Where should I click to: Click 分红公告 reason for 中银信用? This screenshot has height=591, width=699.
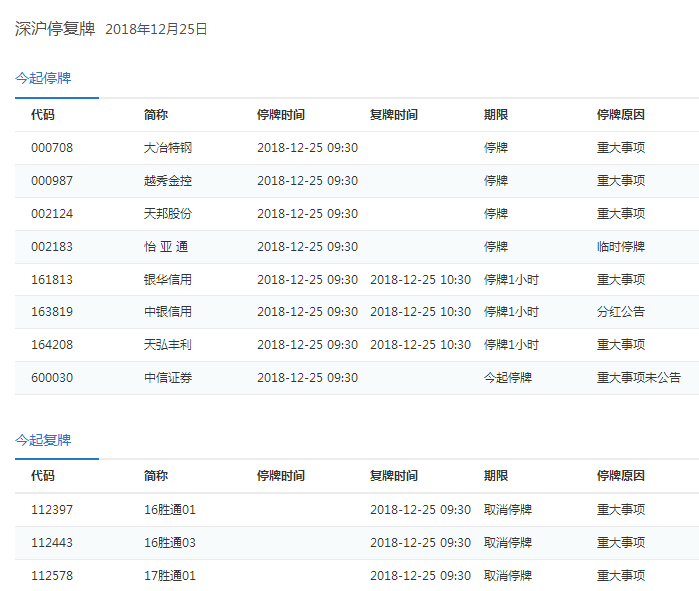pyautogui.click(x=621, y=312)
